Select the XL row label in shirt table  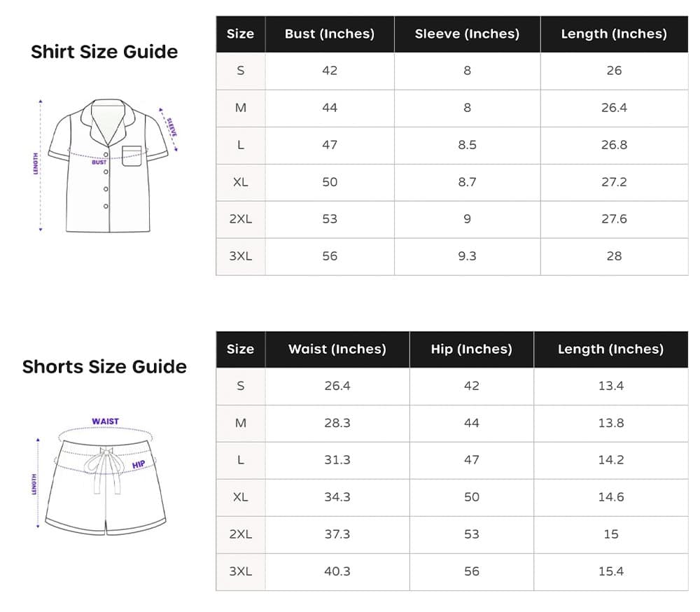240,182
